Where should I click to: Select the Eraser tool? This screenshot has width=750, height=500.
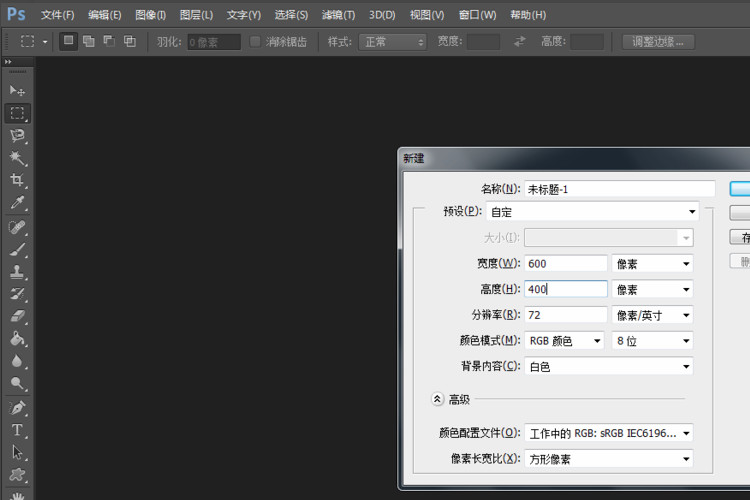pyautogui.click(x=17, y=316)
